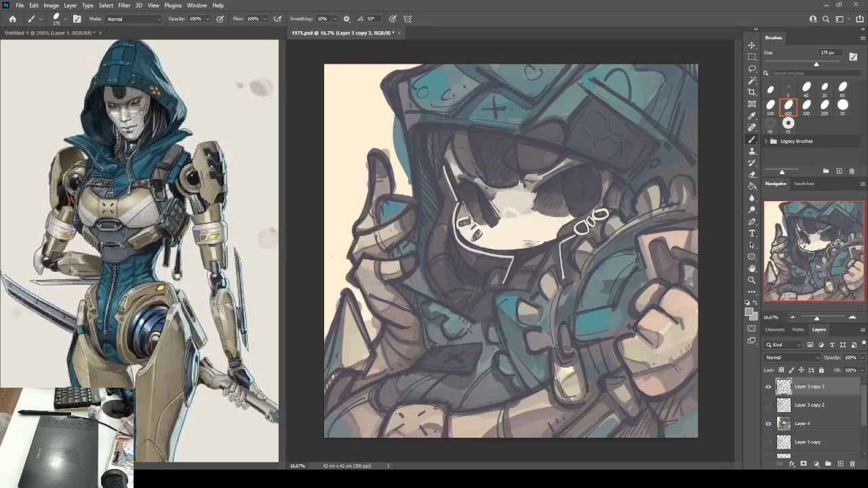Select the Zoom tool

click(752, 280)
